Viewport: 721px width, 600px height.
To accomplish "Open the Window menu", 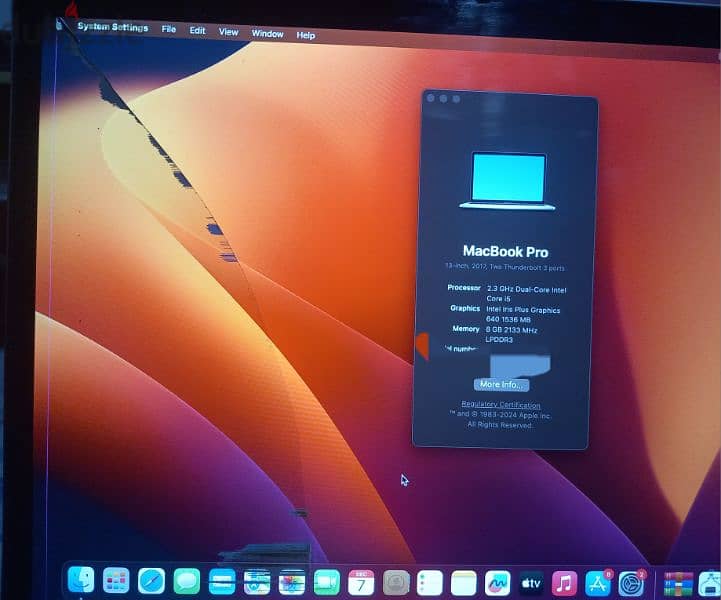I will [267, 34].
